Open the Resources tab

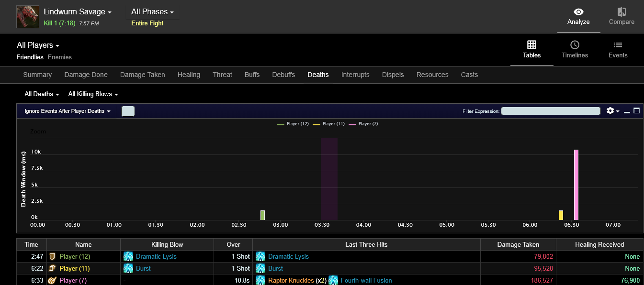coord(432,75)
